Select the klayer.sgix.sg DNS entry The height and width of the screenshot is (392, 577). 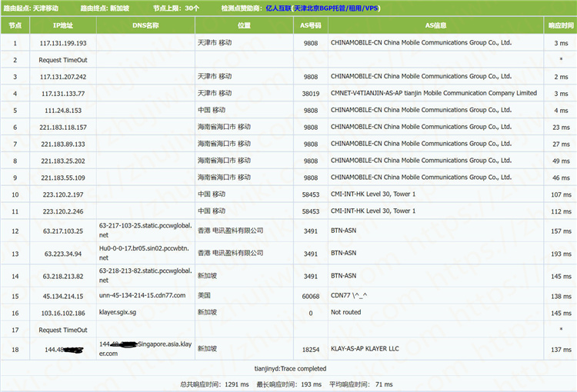(x=122, y=313)
